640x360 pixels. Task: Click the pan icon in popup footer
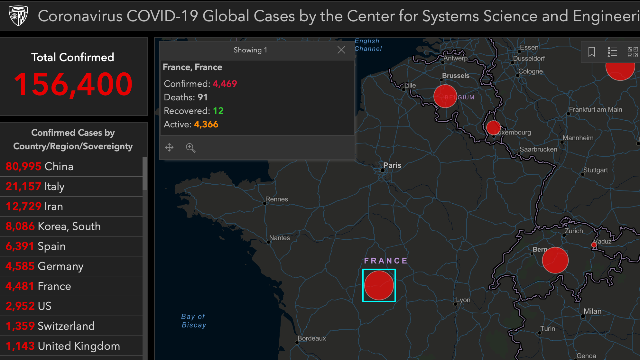click(169, 147)
